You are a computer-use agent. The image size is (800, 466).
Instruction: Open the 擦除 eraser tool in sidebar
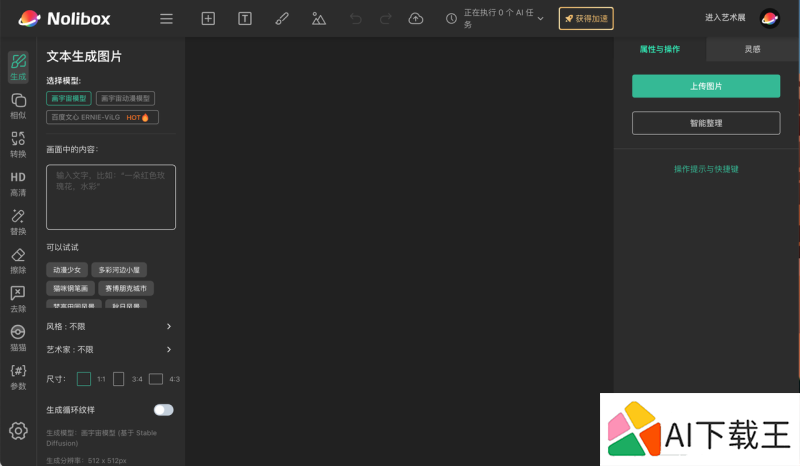pos(18,261)
